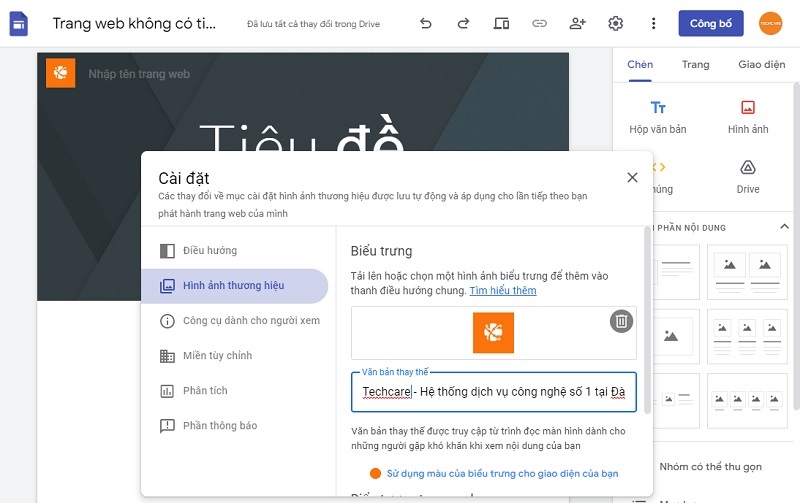Viewport: 800px width, 503px height.
Task: Click the Biểu trưng heading
Action: [x=381, y=251]
